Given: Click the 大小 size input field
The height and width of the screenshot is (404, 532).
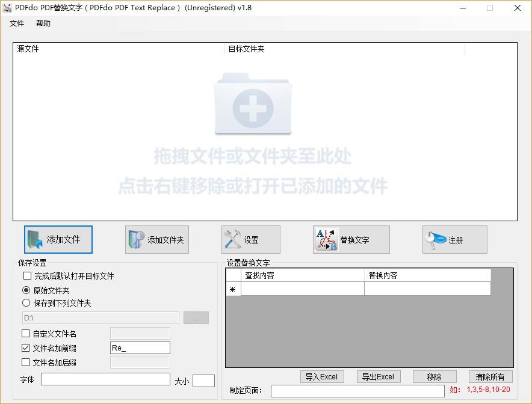Looking at the screenshot, I should [x=203, y=381].
